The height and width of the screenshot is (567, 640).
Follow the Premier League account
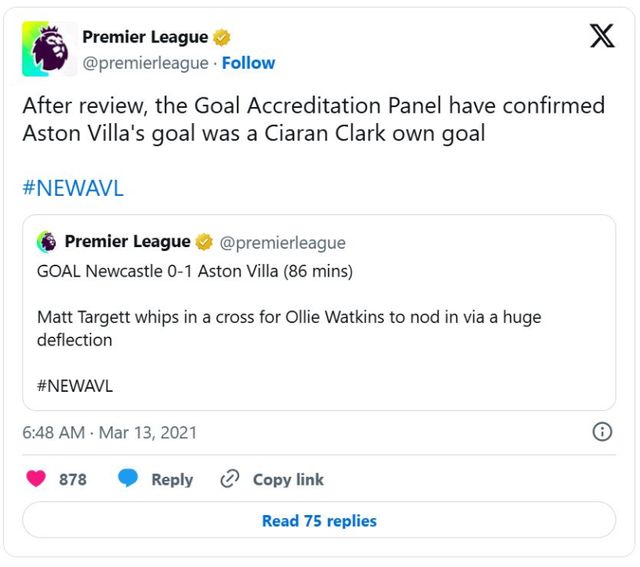[248, 63]
